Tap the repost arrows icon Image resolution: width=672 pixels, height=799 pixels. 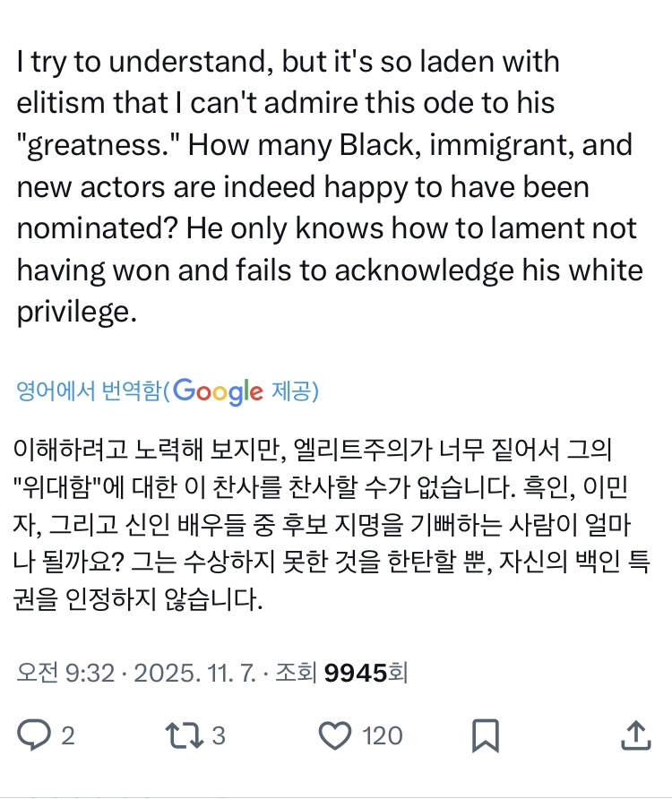pyautogui.click(x=183, y=735)
